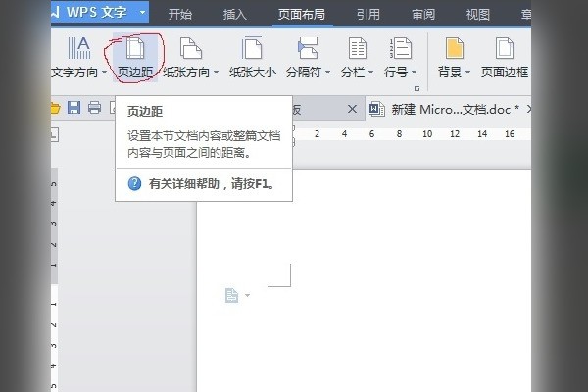This screenshot has height=392, width=588.
Task: Click the Columns (分栏) icon
Action: tap(357, 48)
